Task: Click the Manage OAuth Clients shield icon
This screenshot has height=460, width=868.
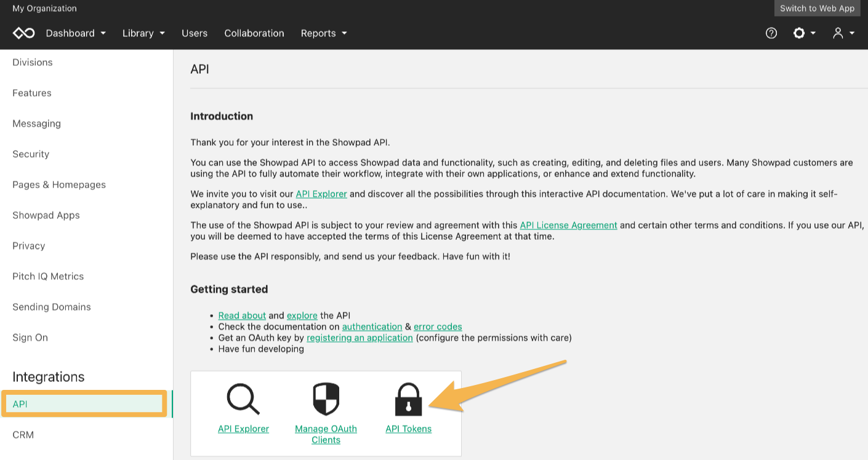Action: point(326,399)
